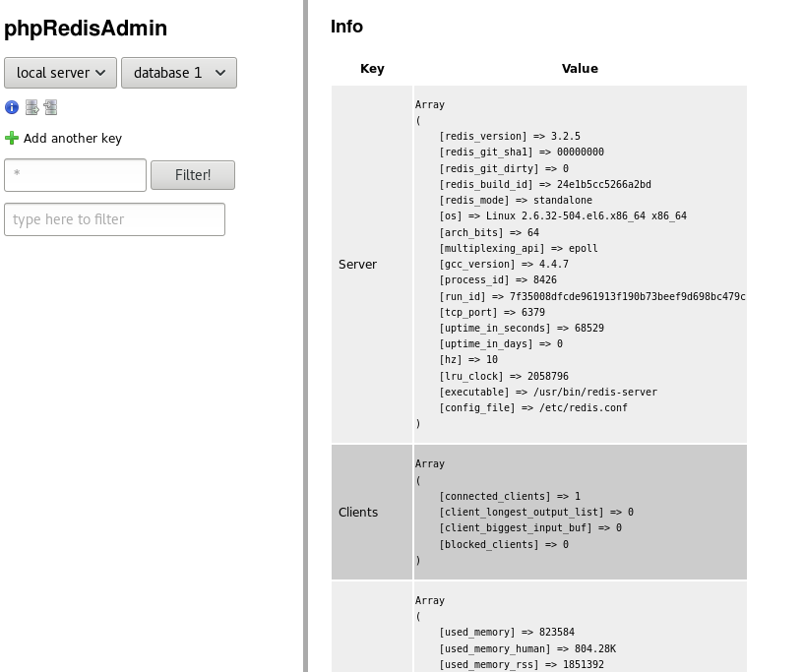The image size is (804, 672).
Task: Click the redis_git_sha1 00000000 line
Action: coord(522,153)
